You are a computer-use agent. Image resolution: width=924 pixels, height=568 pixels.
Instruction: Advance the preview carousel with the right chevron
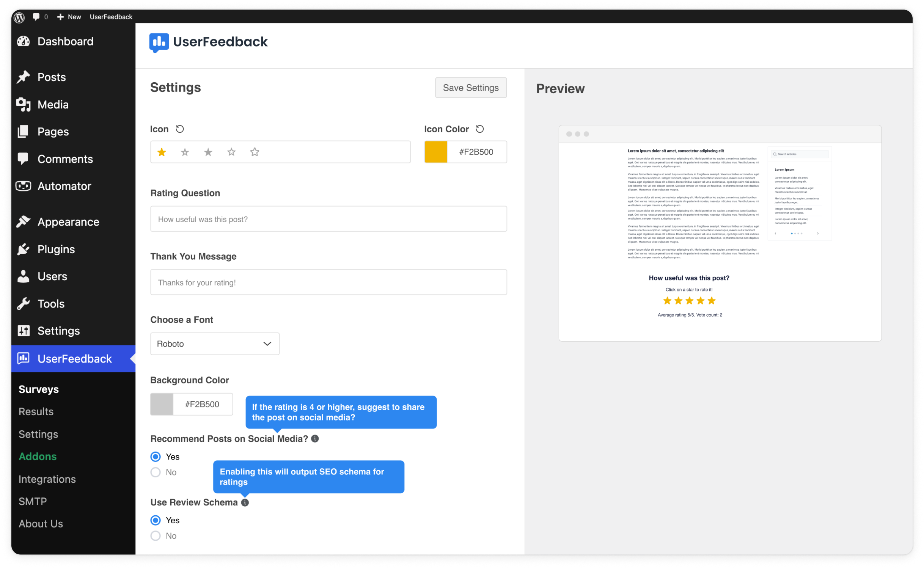point(818,234)
